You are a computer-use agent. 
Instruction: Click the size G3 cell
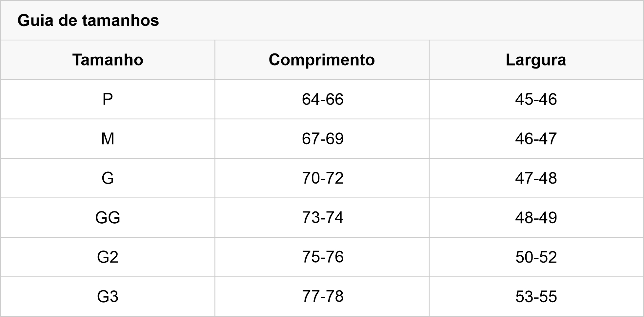point(108,297)
